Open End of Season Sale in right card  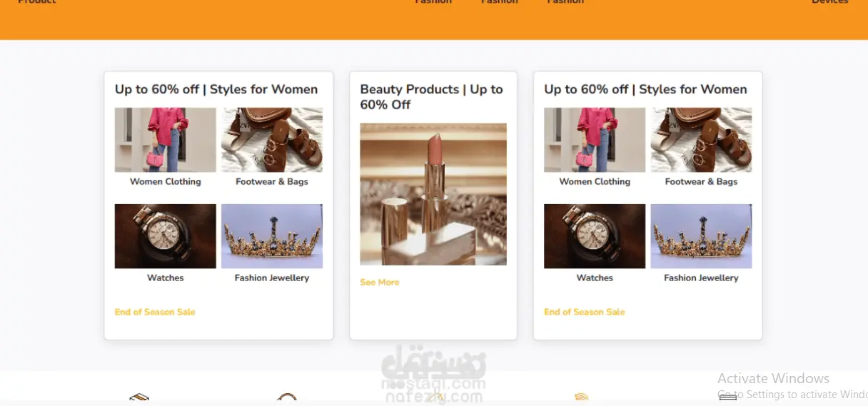click(584, 312)
